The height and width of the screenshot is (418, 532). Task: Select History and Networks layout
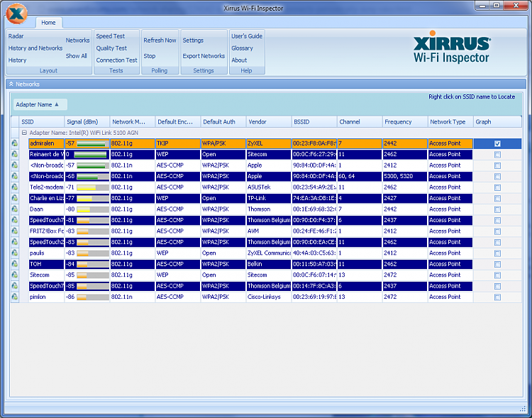click(x=35, y=48)
